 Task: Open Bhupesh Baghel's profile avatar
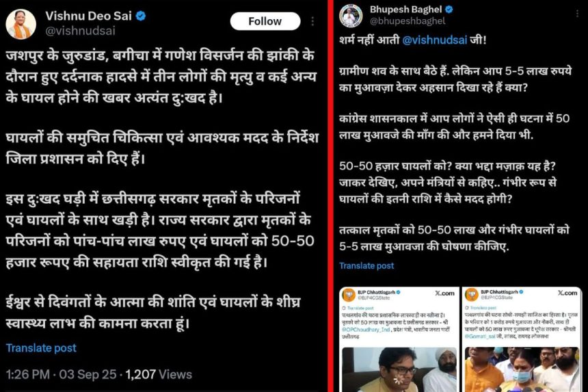[351, 16]
